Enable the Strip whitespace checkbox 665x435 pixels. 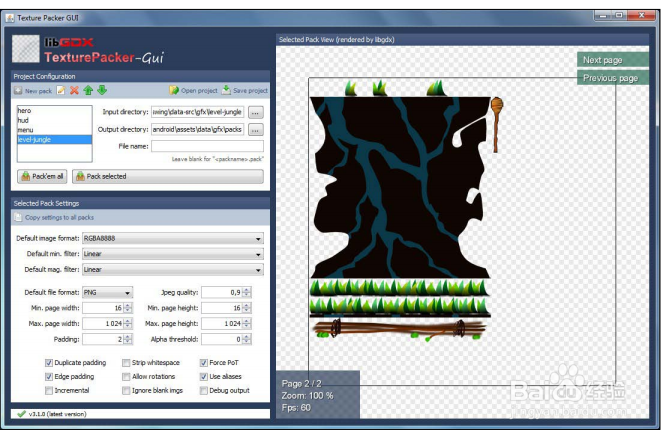(126, 363)
